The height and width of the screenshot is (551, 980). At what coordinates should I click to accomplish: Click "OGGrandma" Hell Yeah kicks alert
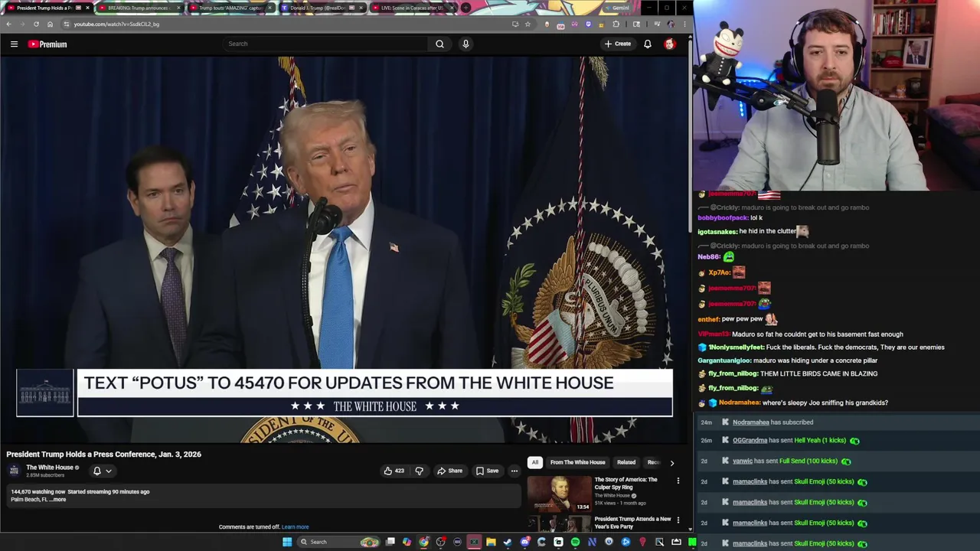point(838,441)
